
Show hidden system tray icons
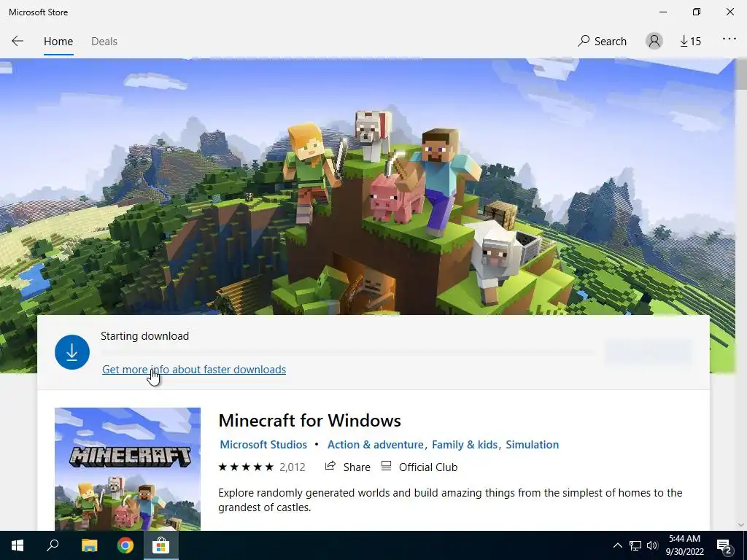point(617,545)
